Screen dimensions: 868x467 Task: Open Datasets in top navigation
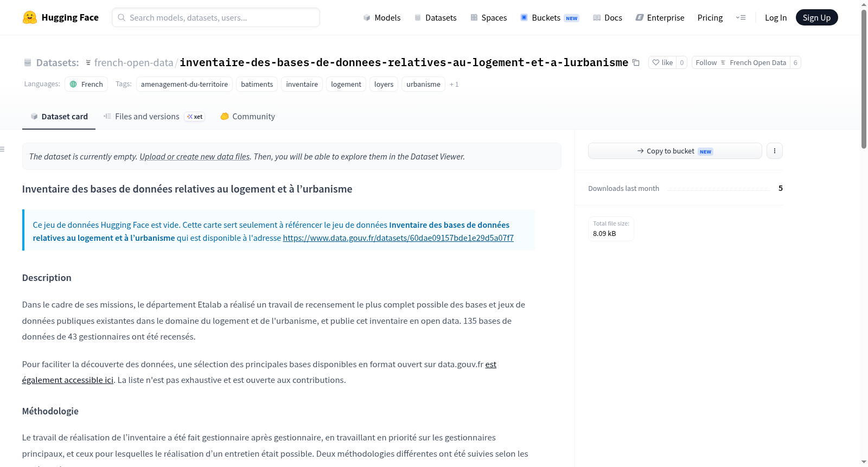coord(435,17)
